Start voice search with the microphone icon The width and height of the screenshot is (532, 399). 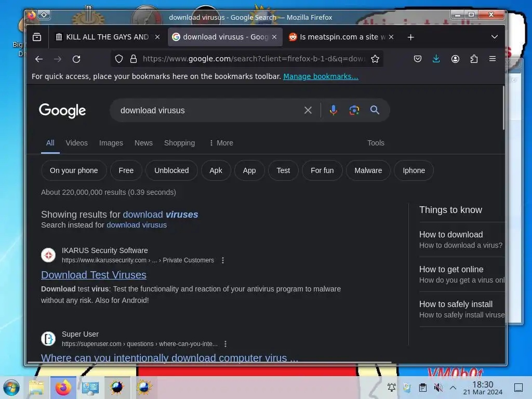point(334,110)
